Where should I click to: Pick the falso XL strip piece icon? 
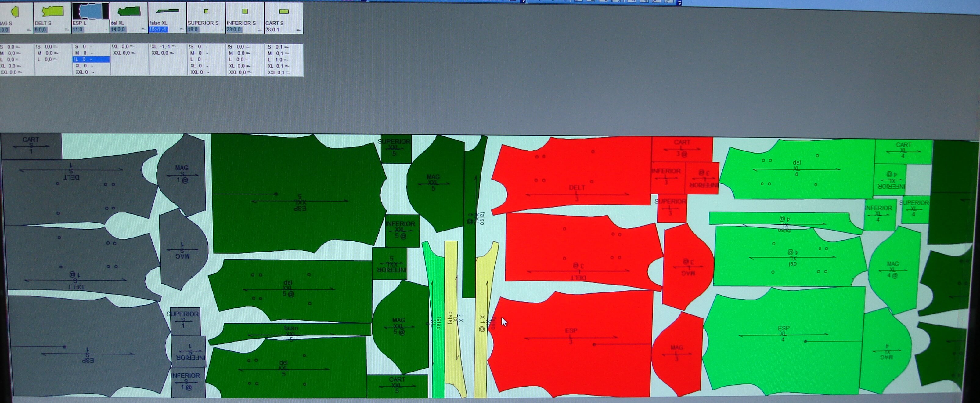click(x=168, y=11)
